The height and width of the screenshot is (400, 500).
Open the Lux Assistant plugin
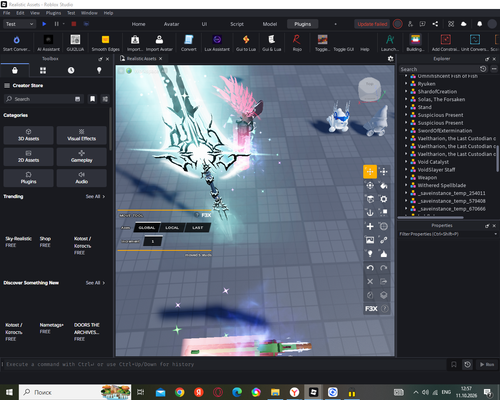point(217,43)
